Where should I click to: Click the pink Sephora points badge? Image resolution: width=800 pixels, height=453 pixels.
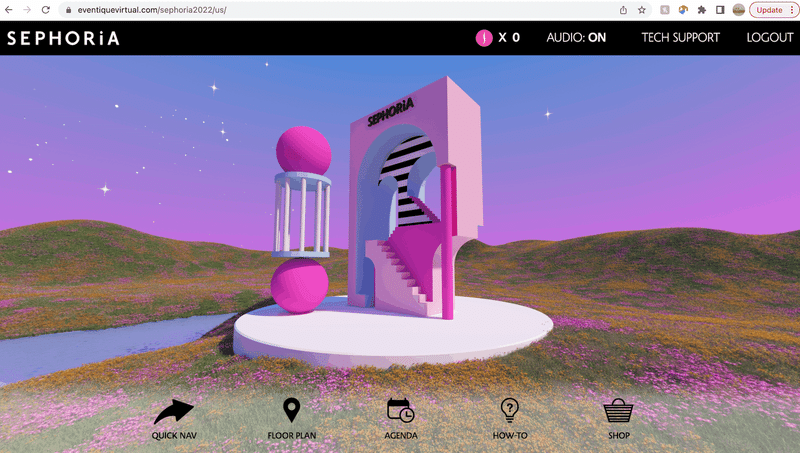click(484, 38)
